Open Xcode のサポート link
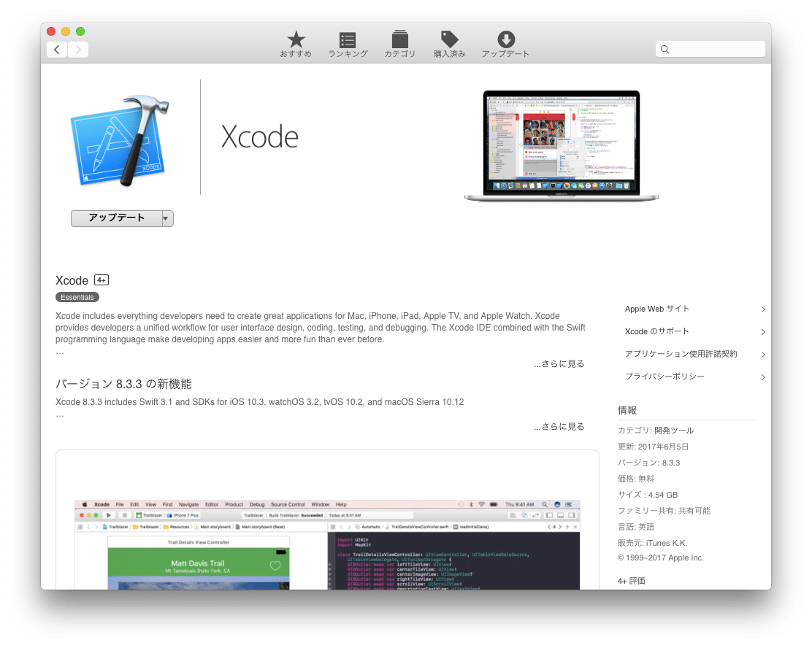 (656, 331)
